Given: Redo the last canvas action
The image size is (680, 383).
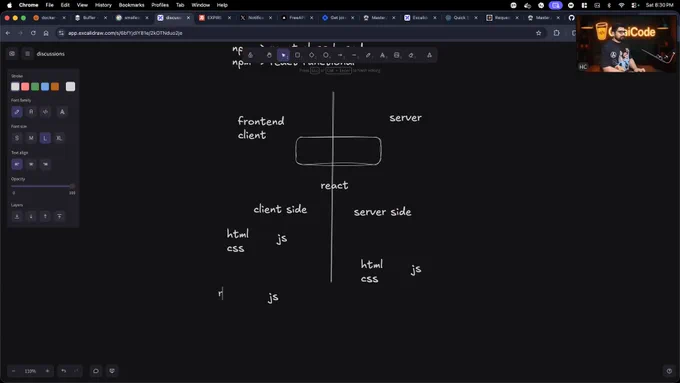Looking at the screenshot, I should click(x=76, y=371).
